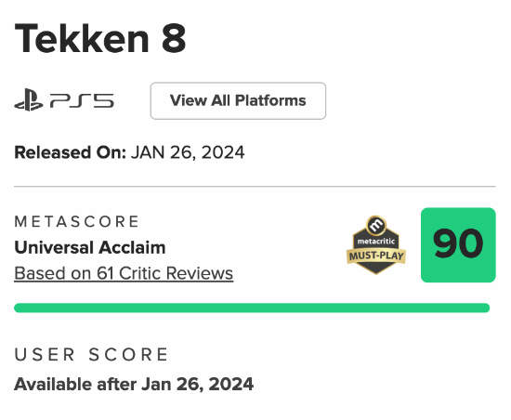Click the circular 'm' logo atop the badge
This screenshot has width=511, height=420.
pyautogui.click(x=376, y=225)
